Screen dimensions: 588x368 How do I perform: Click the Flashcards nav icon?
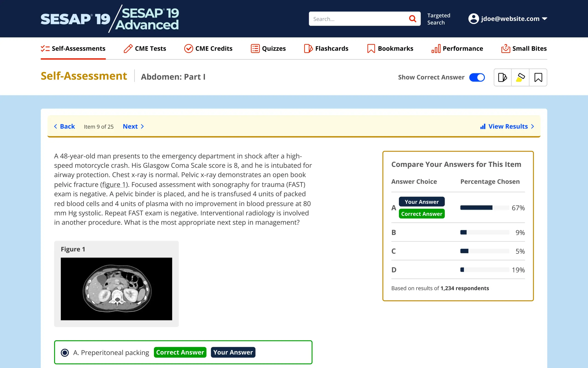point(308,48)
